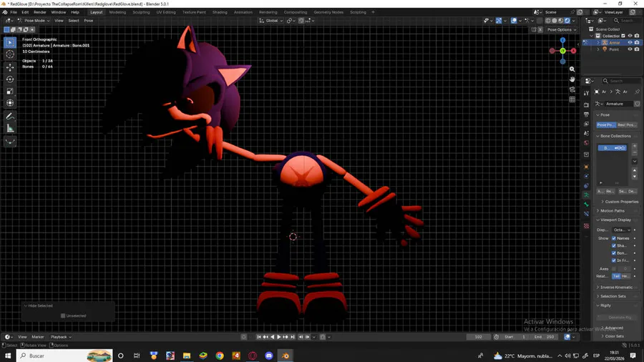This screenshot has width=644, height=362.
Task: Open the World properties tab
Action: click(x=587, y=143)
